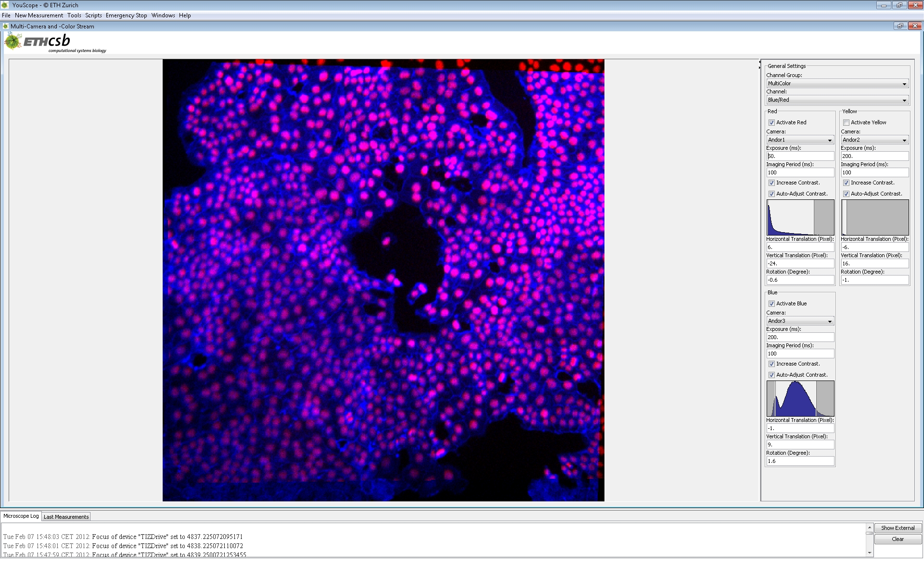Enable Activate Yellow checkbox

(846, 122)
